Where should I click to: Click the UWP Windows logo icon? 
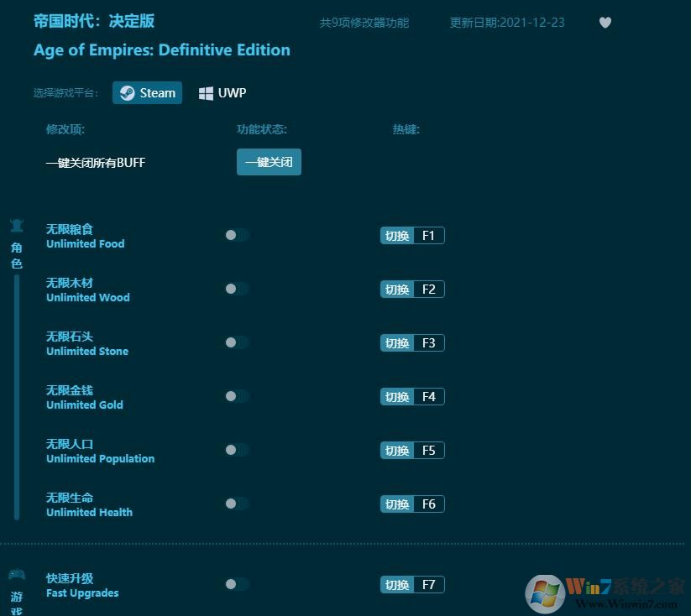[x=206, y=92]
